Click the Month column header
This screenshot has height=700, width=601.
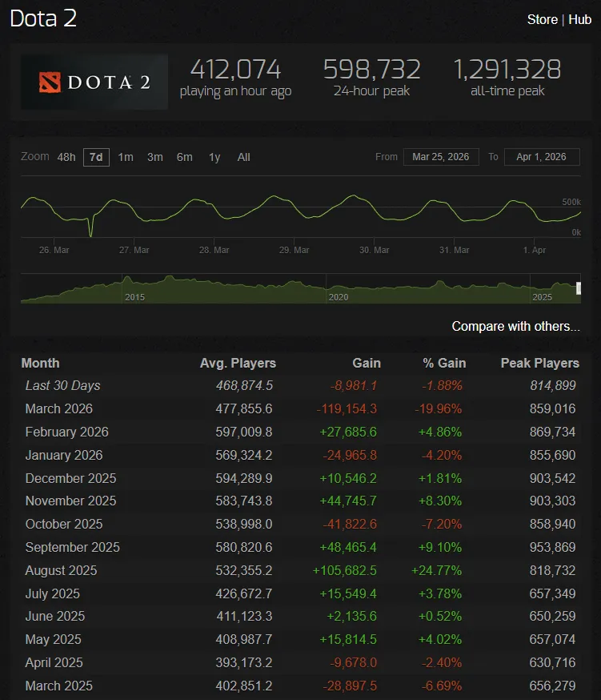click(x=40, y=363)
